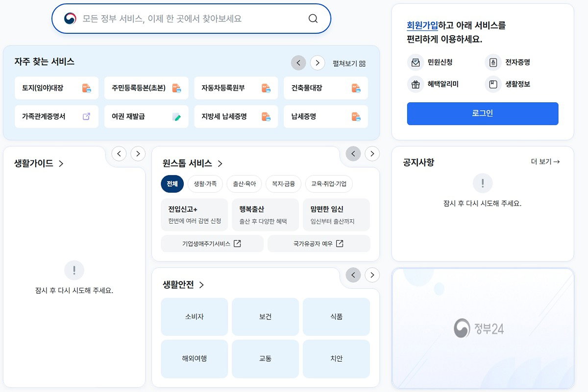Click next arrow in 생활가이드 card
Viewport: 588px width, 392px height.
point(138,154)
